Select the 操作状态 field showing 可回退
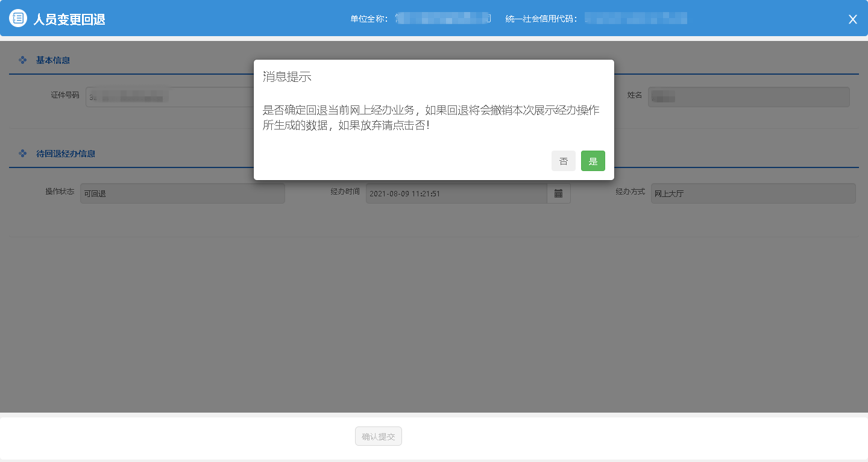This screenshot has height=462, width=868. tap(182, 193)
